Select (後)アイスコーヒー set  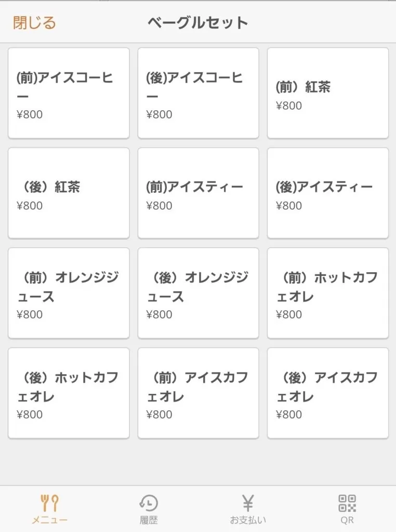pyautogui.click(x=198, y=94)
